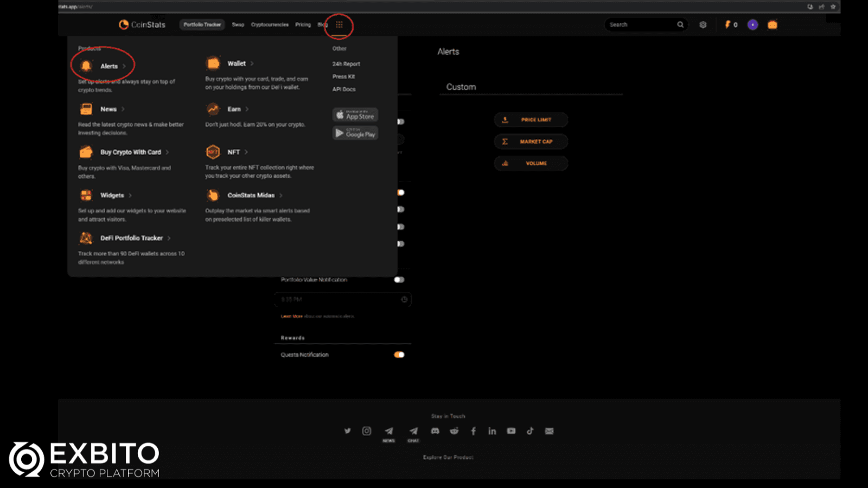Click the sparks lightning counter icon
Viewport: 868px width, 488px height.
tap(727, 24)
